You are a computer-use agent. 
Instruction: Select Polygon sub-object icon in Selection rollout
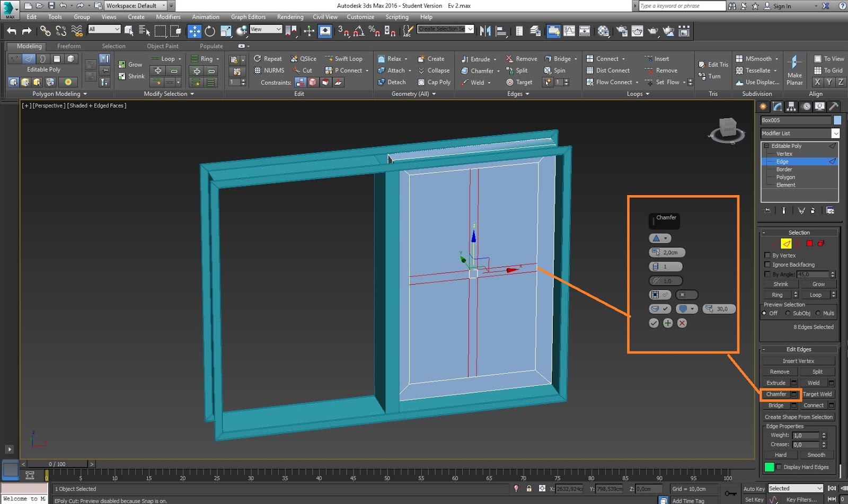coord(809,244)
